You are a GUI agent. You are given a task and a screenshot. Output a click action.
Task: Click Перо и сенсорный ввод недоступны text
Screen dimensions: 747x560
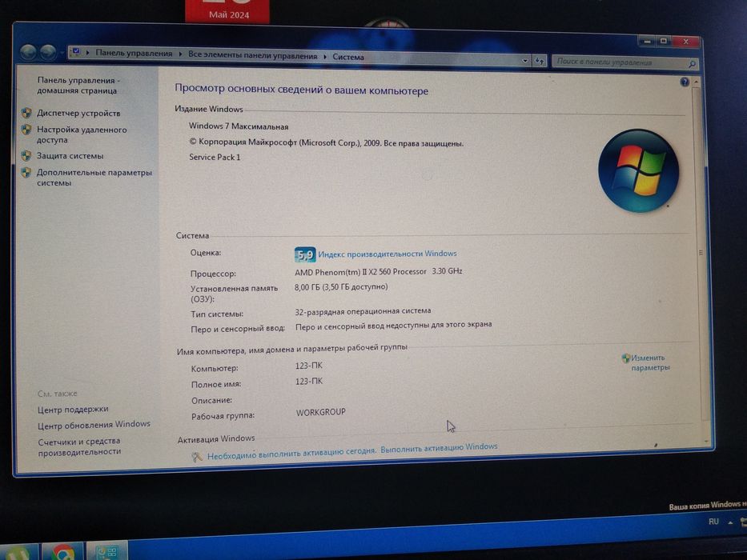(393, 326)
